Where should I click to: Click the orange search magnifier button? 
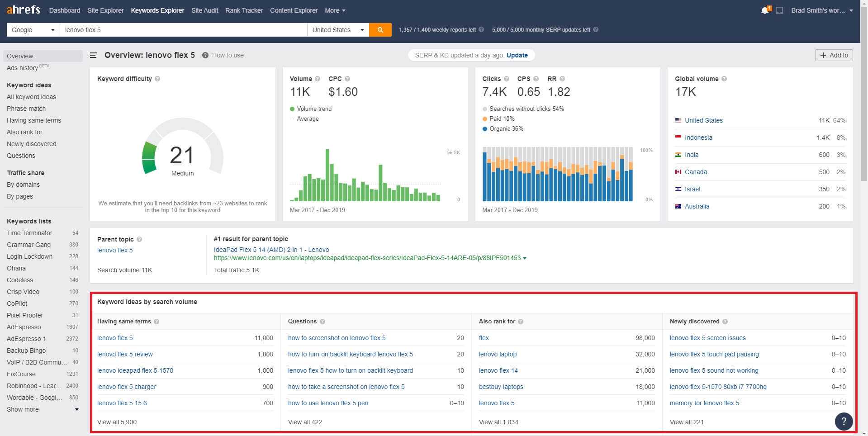pyautogui.click(x=380, y=30)
